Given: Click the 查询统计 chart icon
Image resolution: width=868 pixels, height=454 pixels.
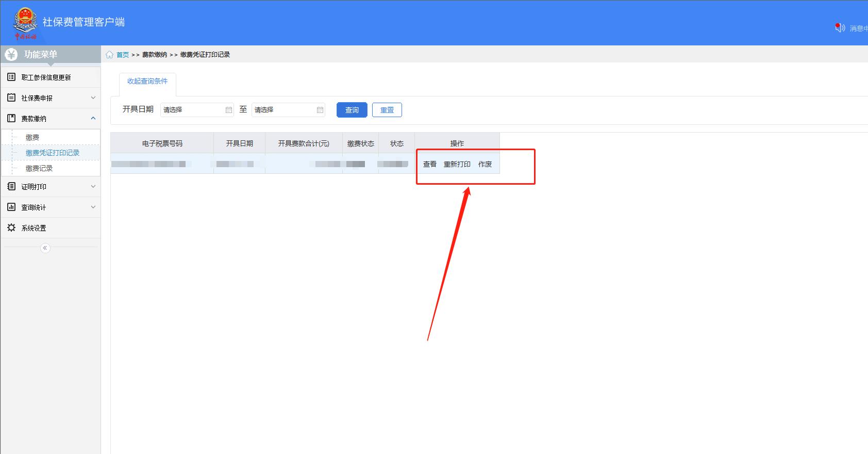Looking at the screenshot, I should tap(11, 207).
